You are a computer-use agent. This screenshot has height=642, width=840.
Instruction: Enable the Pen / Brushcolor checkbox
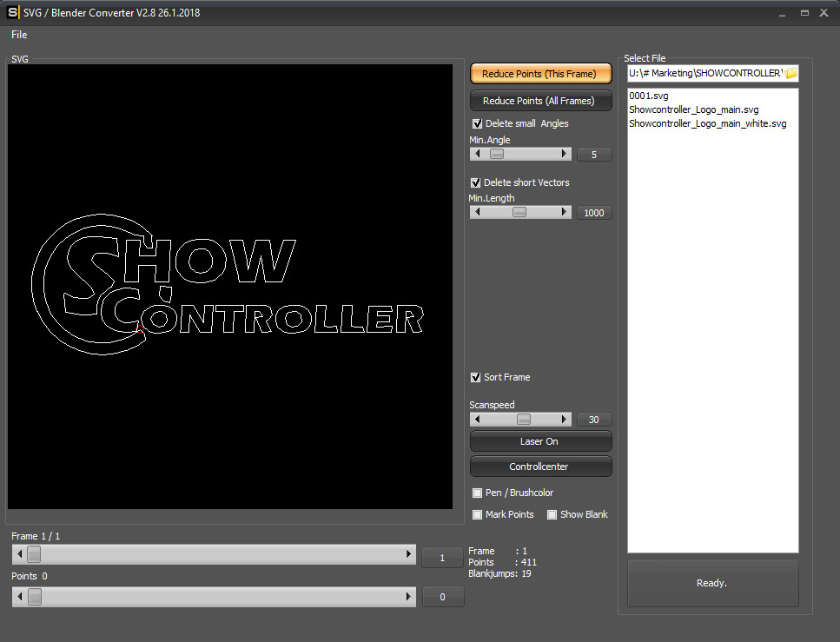477,493
